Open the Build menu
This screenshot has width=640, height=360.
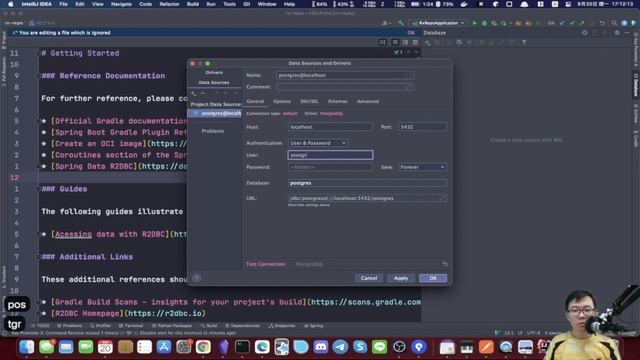coord(193,4)
